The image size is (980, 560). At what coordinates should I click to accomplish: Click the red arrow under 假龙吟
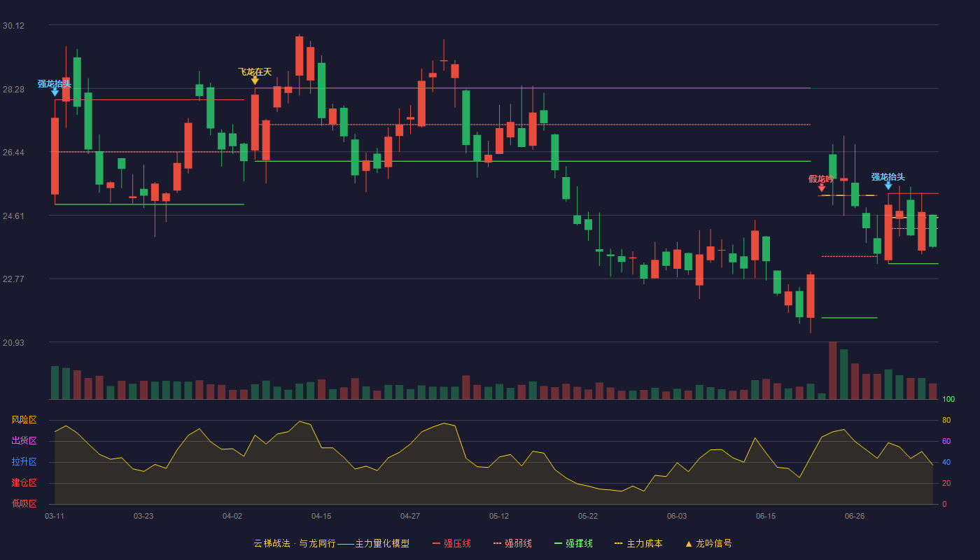[821, 188]
